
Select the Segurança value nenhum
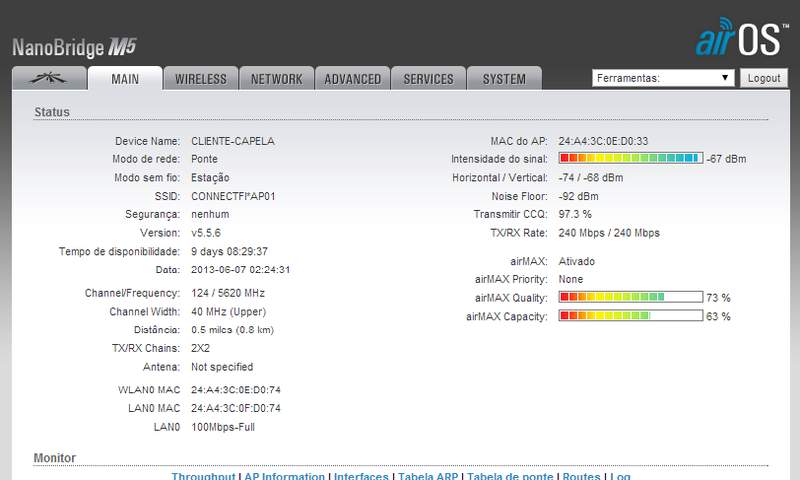coord(210,214)
